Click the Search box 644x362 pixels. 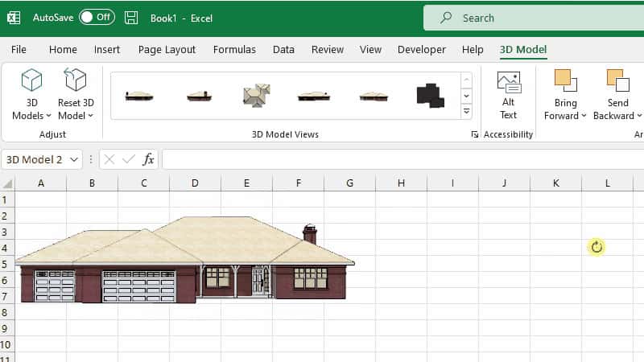(534, 18)
